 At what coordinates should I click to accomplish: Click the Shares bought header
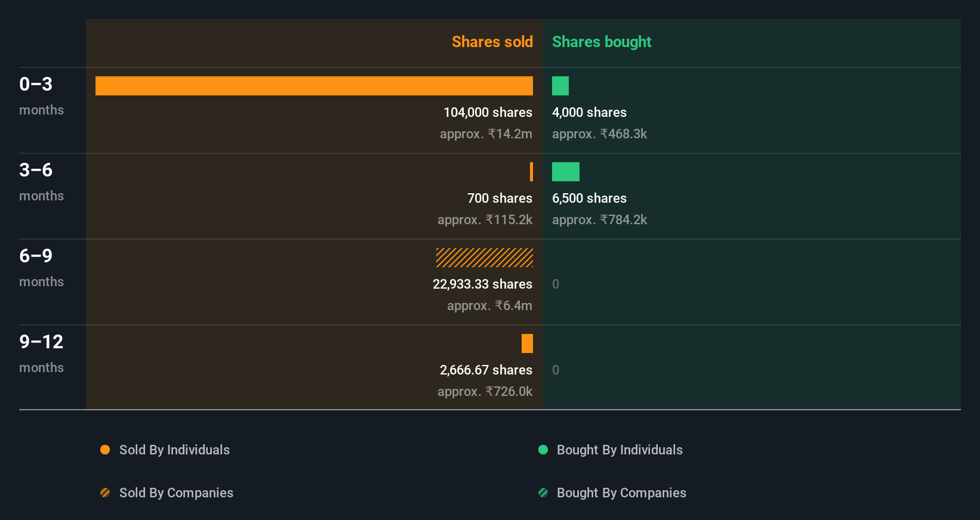(602, 42)
